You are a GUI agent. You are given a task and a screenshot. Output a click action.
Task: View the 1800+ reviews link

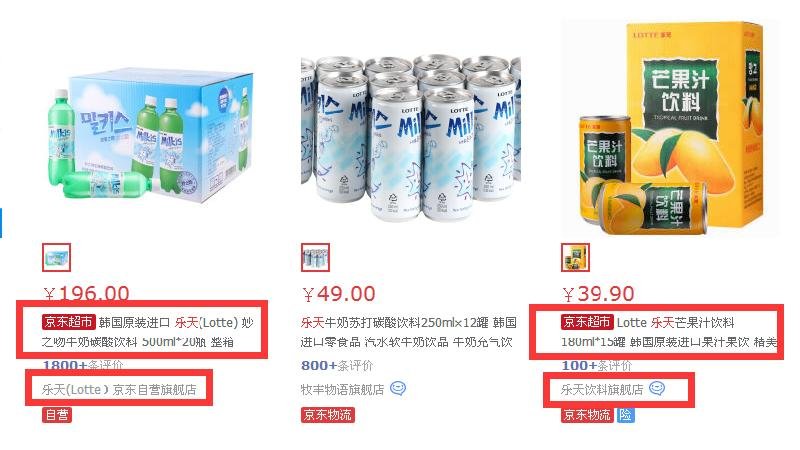coord(83,365)
